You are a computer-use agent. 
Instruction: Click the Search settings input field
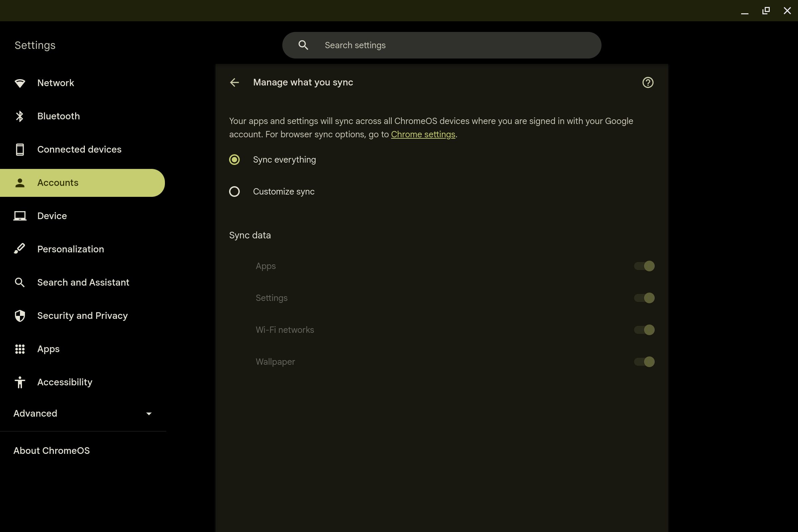tap(441, 45)
